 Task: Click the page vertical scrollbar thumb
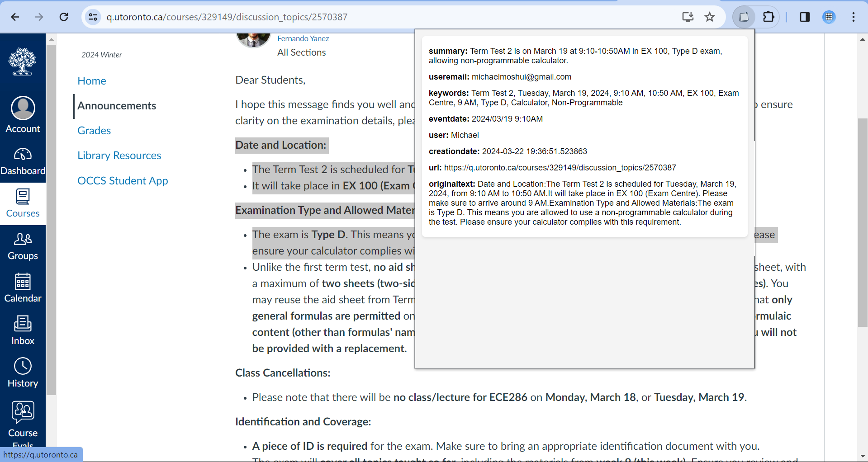(x=863, y=222)
